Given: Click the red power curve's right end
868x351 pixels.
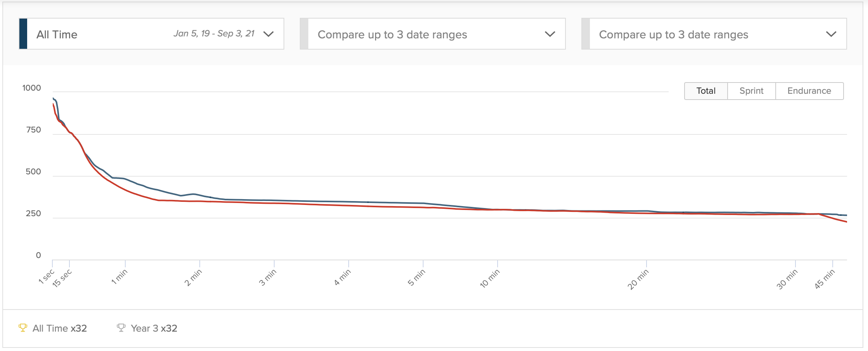Looking at the screenshot, I should 846,222.
